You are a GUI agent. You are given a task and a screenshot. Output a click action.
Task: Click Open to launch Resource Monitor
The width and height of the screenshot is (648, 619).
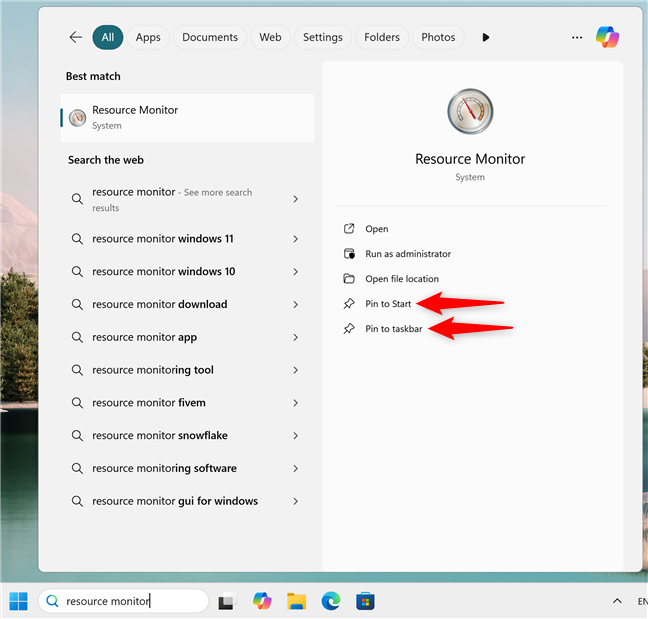pyautogui.click(x=376, y=229)
